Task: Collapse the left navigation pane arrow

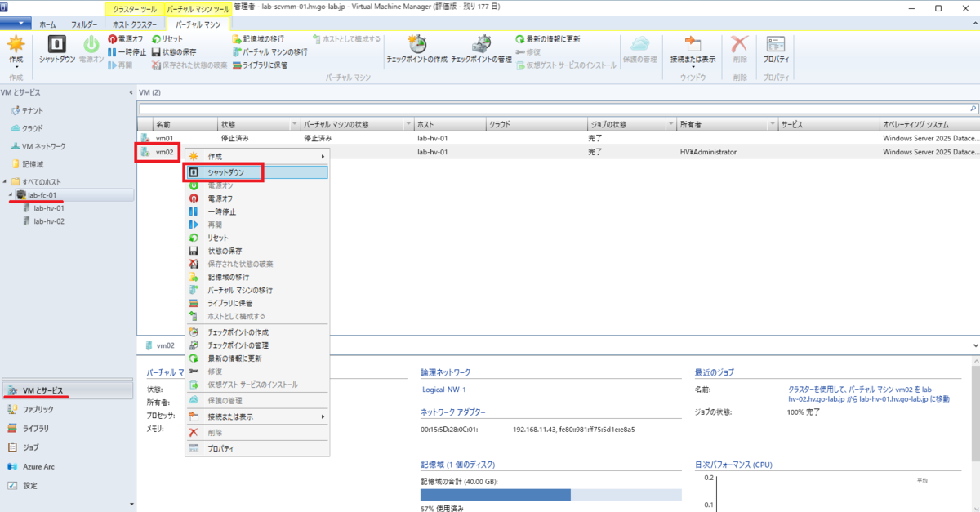Action: pos(131,92)
